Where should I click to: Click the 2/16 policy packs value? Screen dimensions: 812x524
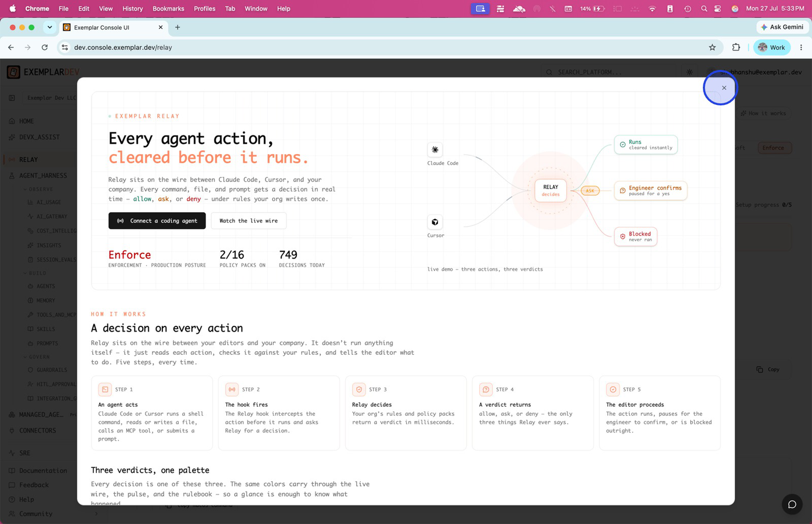(232, 255)
